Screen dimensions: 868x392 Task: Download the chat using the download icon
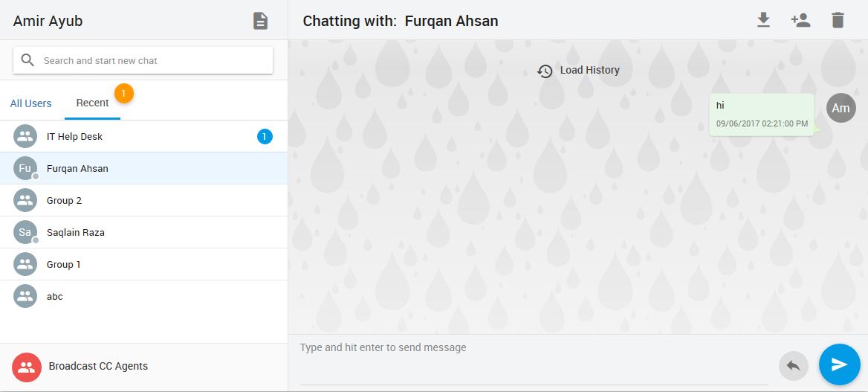pyautogui.click(x=763, y=20)
